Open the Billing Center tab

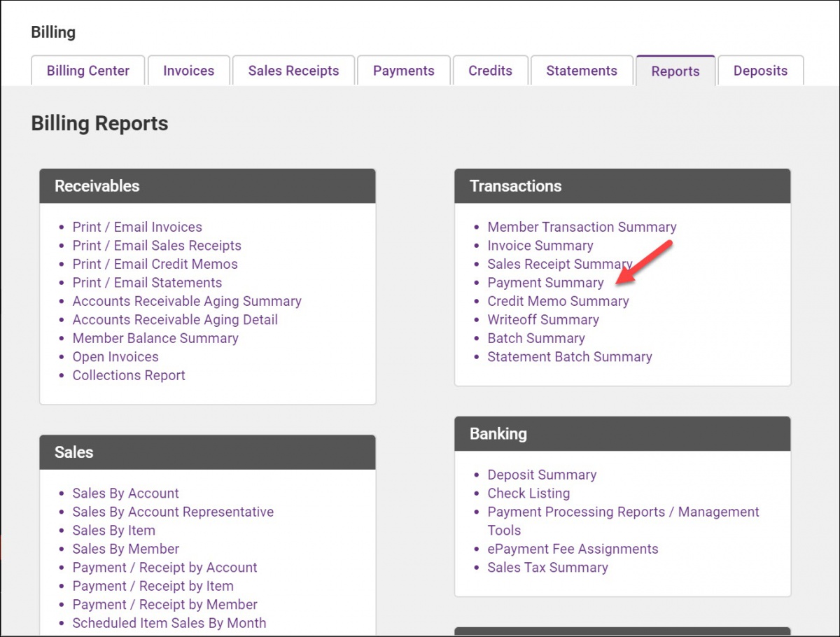tap(88, 71)
